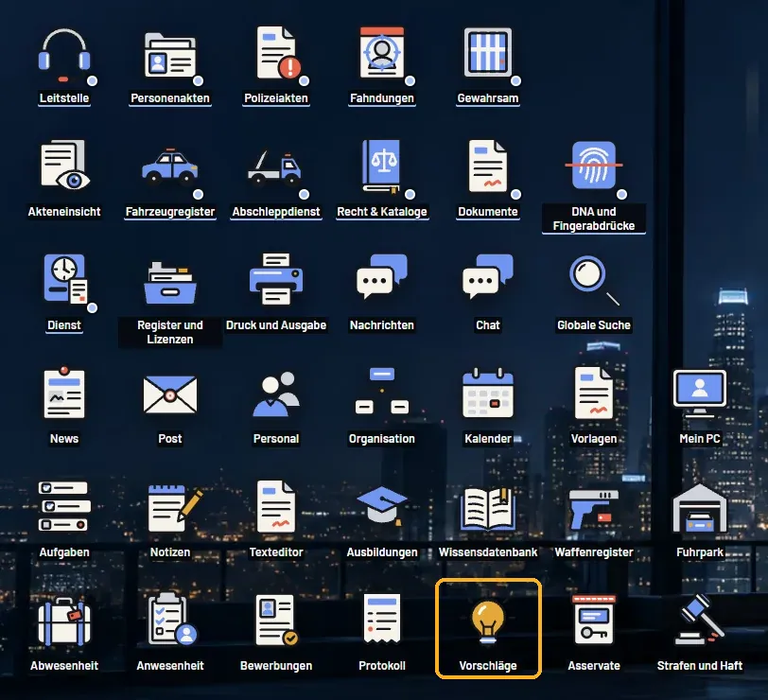This screenshot has height=700, width=768.
Task: Open the Notizen notepad icon
Action: 175,509
